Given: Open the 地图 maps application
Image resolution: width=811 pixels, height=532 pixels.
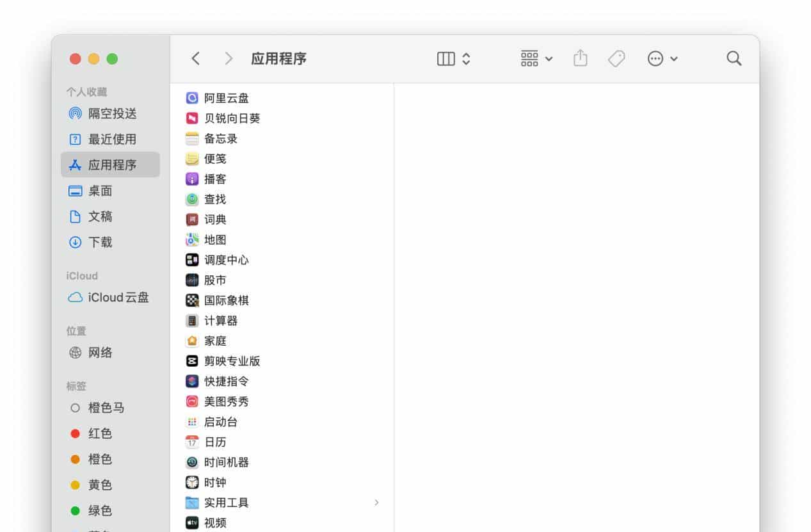Looking at the screenshot, I should (215, 239).
